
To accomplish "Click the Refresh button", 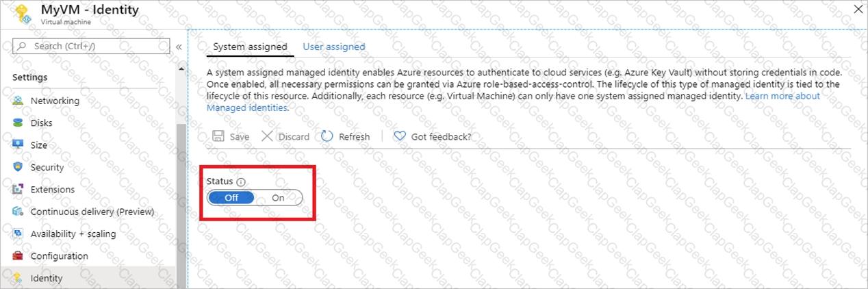I will coord(346,137).
